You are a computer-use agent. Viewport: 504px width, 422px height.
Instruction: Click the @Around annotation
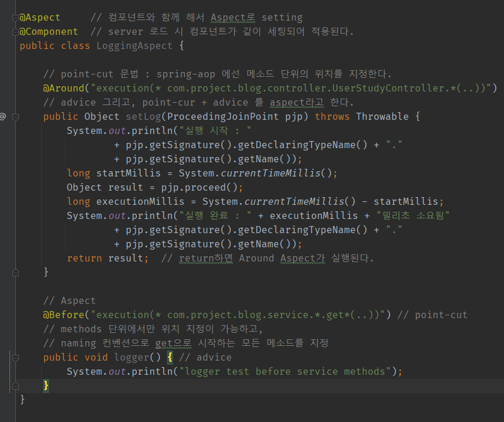click(64, 88)
